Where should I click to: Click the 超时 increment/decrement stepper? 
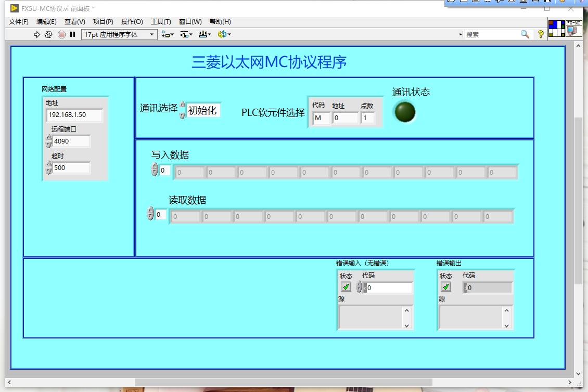click(x=49, y=168)
